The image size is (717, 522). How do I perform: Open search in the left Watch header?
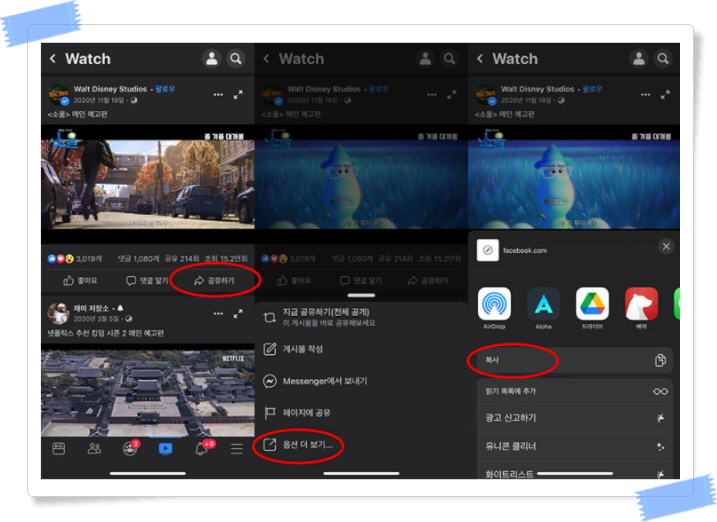[236, 59]
